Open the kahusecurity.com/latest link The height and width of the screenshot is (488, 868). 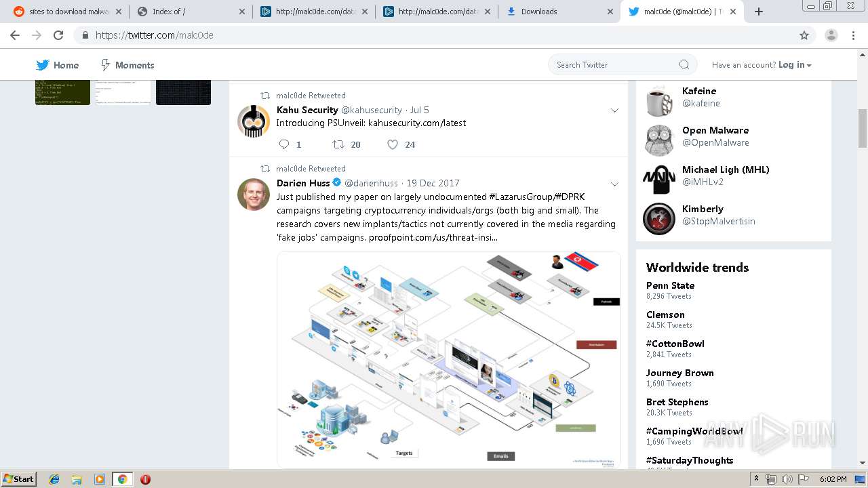point(417,123)
